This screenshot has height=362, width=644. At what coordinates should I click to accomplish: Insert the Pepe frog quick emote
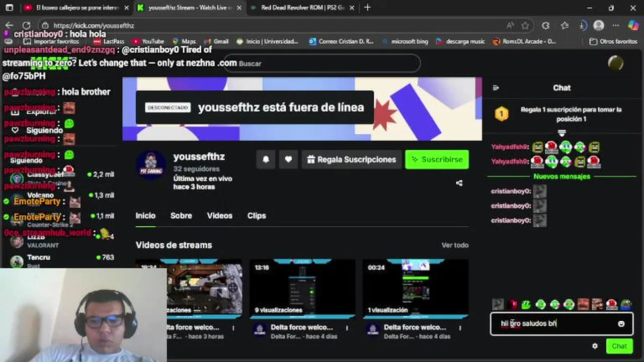(626, 304)
